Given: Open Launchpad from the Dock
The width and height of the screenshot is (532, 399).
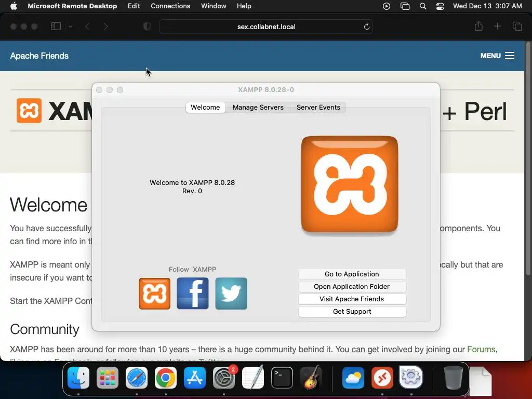Looking at the screenshot, I should (x=108, y=378).
